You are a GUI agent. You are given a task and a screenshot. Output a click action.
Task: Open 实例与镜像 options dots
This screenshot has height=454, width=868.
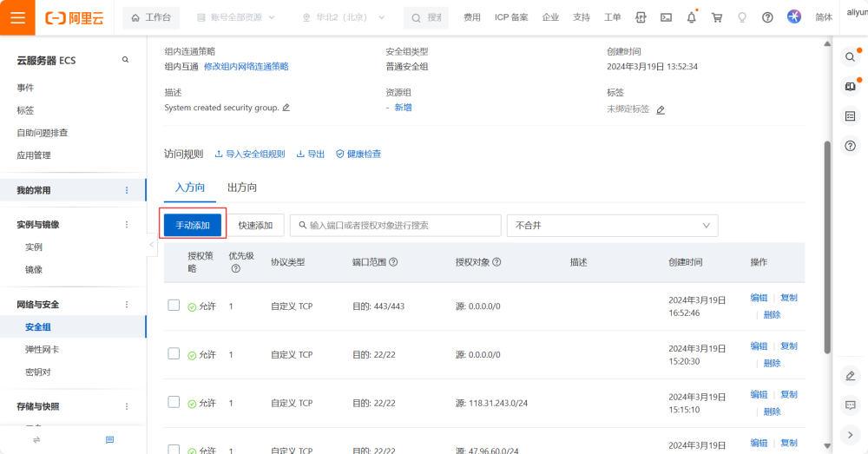(127, 225)
